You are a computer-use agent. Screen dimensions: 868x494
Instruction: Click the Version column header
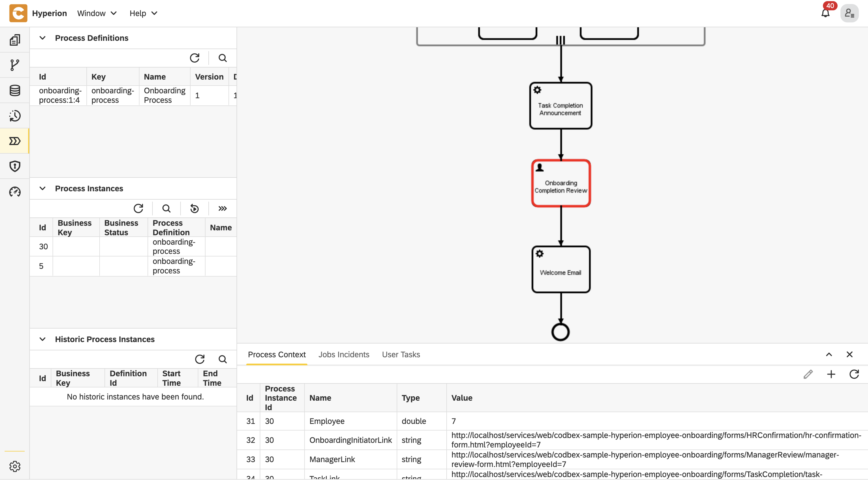pos(209,77)
